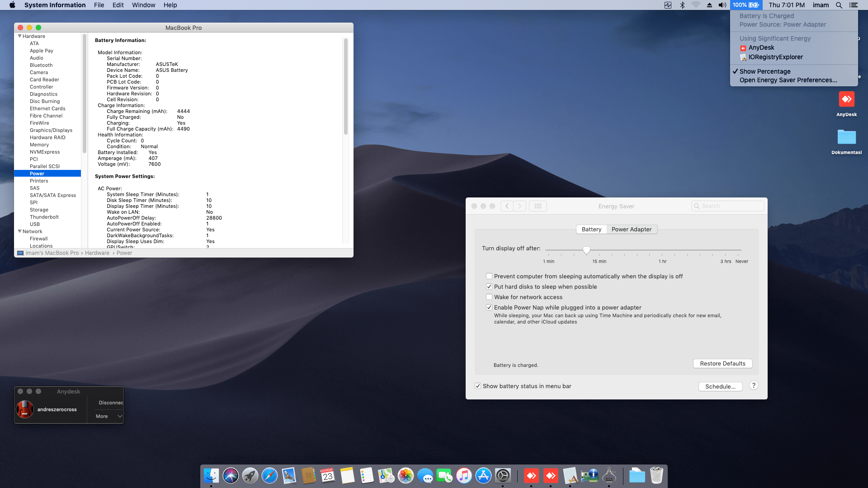The height and width of the screenshot is (488, 868).
Task: Launch Siri from the Dock
Action: click(231, 475)
